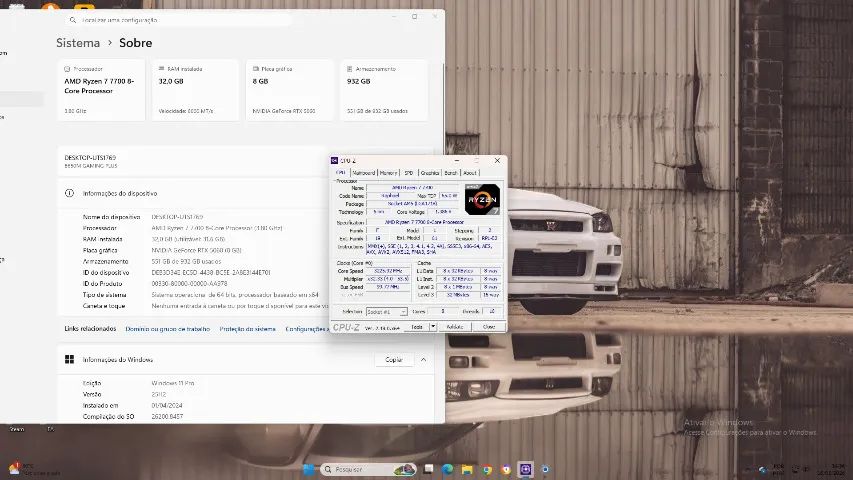Click the Processador card
The image size is (853, 480).
coord(101,90)
